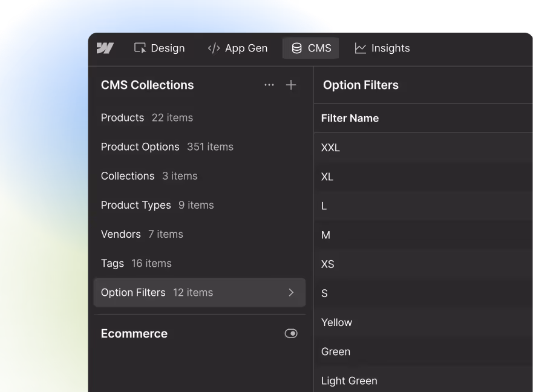Add a new collection with the plus icon
533x392 pixels.
click(x=291, y=85)
